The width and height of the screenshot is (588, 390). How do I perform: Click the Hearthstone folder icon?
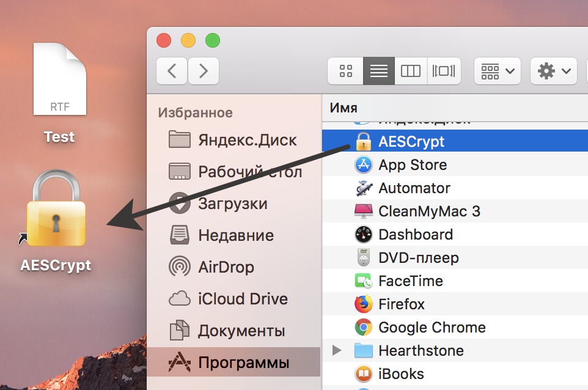pos(364,351)
